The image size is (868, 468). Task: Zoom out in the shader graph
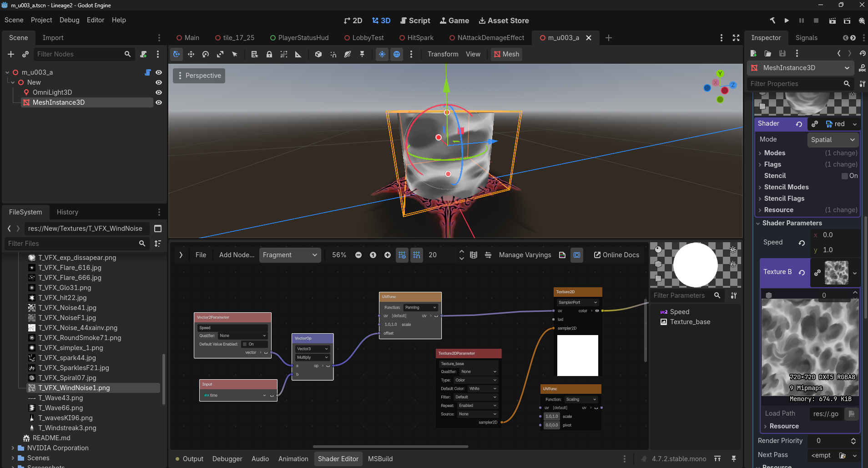[358, 255]
